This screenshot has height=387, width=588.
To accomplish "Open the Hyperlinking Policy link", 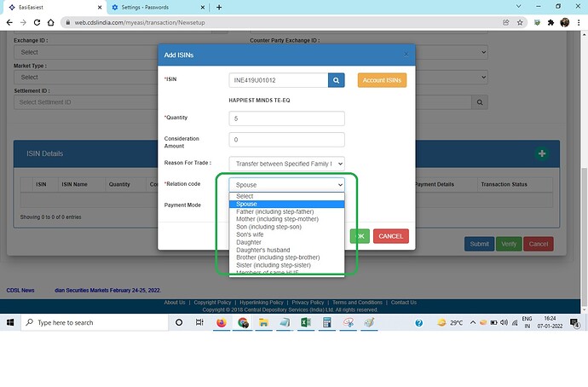I will click(262, 303).
